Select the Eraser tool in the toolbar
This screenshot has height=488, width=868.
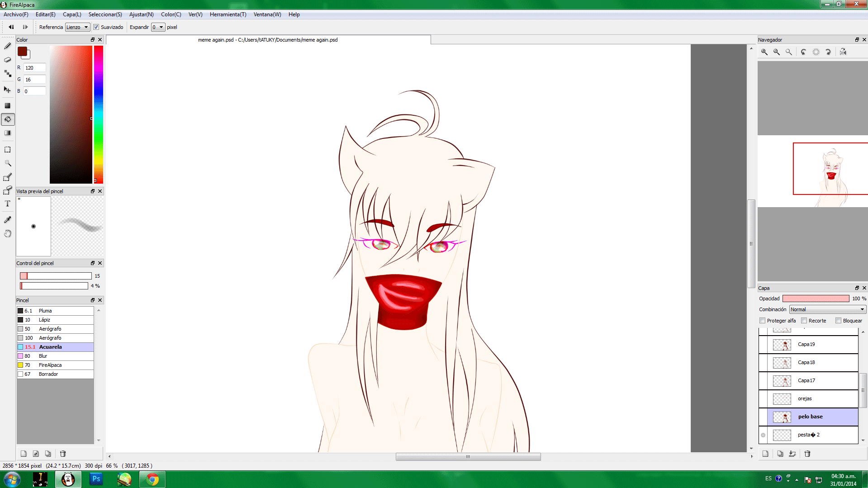8,60
